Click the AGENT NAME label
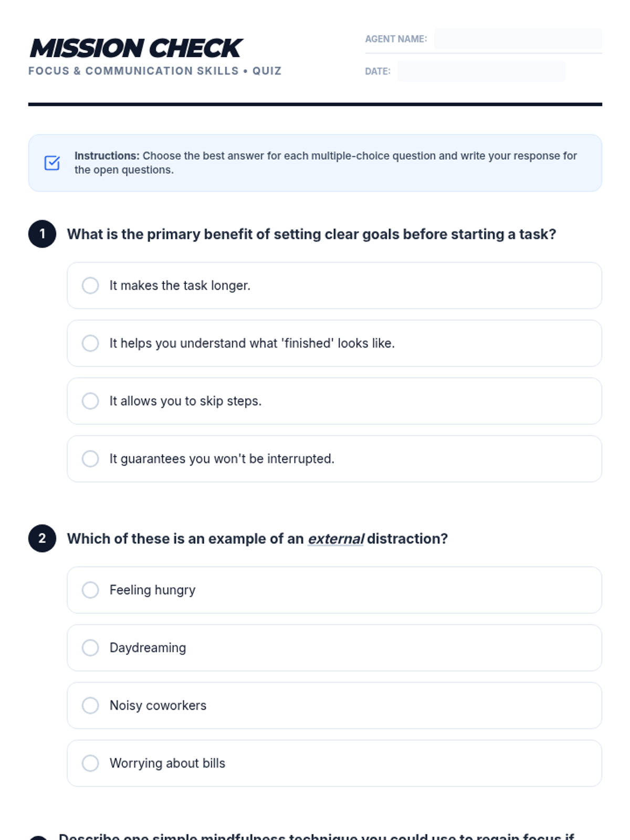Image resolution: width=630 pixels, height=840 pixels. 396,39
